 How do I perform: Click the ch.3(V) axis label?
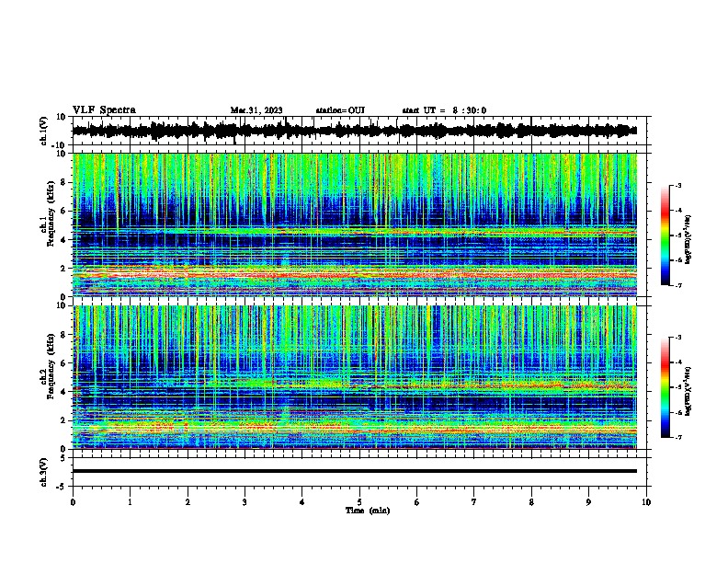[x=44, y=472]
